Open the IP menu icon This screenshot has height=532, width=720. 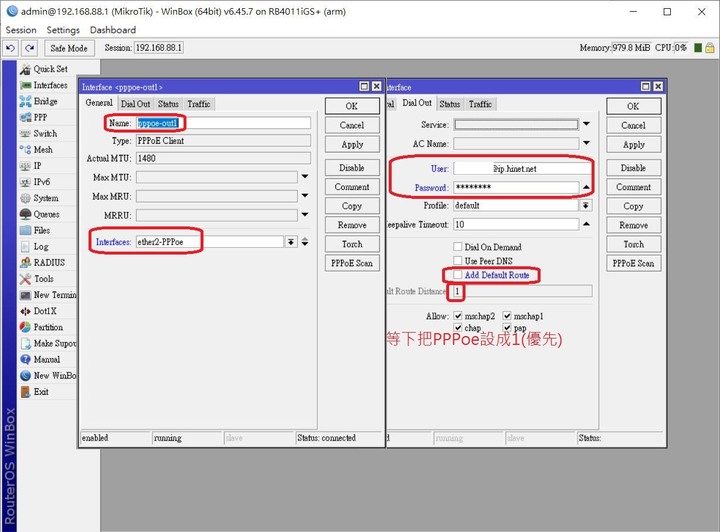click(25, 166)
